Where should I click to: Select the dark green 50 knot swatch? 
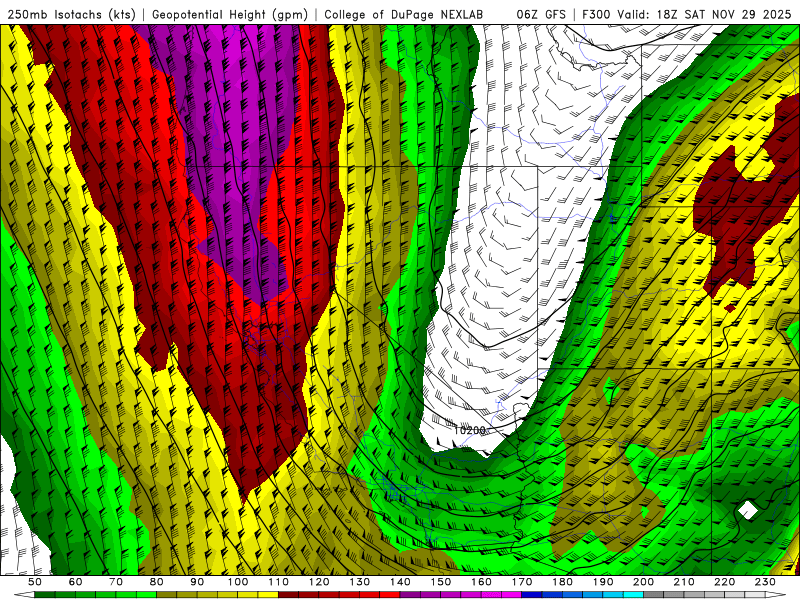point(45,595)
